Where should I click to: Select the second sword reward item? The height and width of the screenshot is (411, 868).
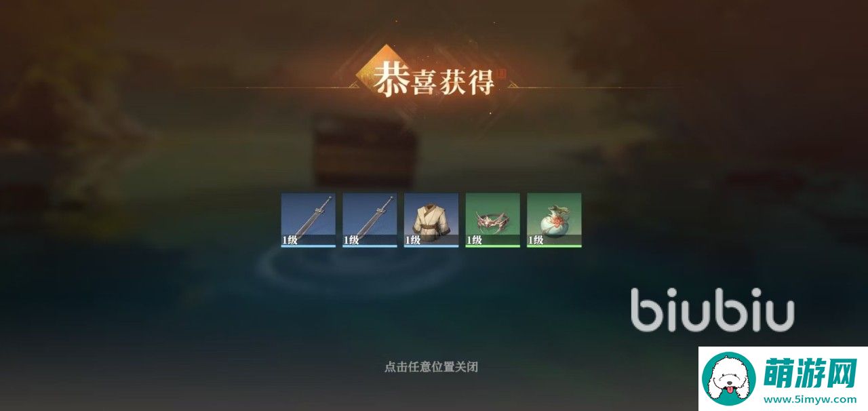pos(370,220)
